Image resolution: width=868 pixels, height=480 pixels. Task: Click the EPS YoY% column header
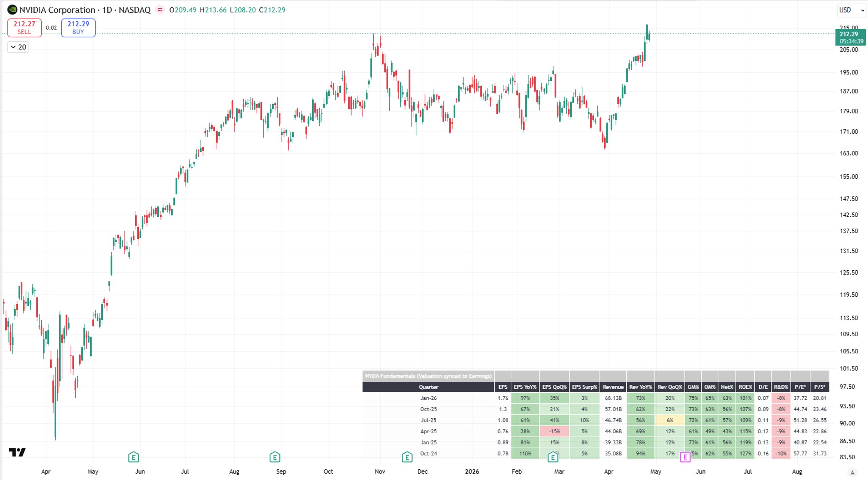(525, 387)
